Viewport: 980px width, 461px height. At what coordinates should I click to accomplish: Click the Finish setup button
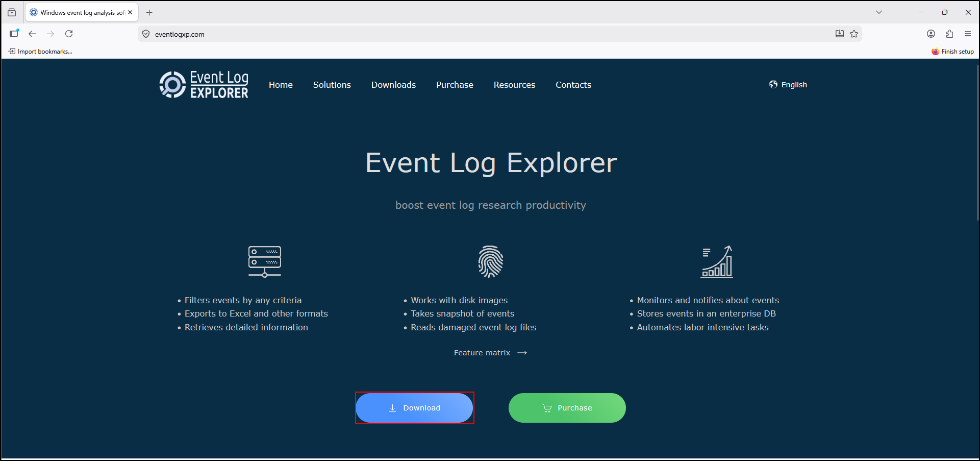tap(952, 52)
